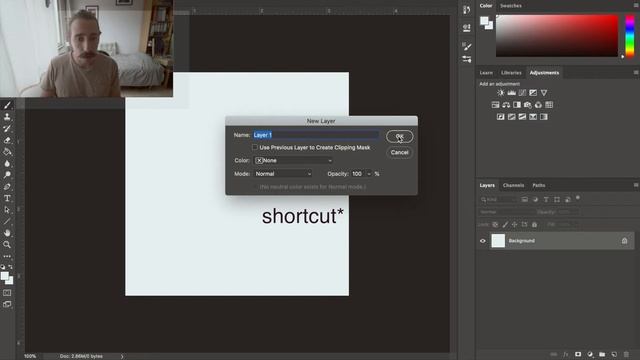The image size is (640, 360).
Task: Add a Channel Mixer adjustment
Action: pyautogui.click(x=538, y=105)
